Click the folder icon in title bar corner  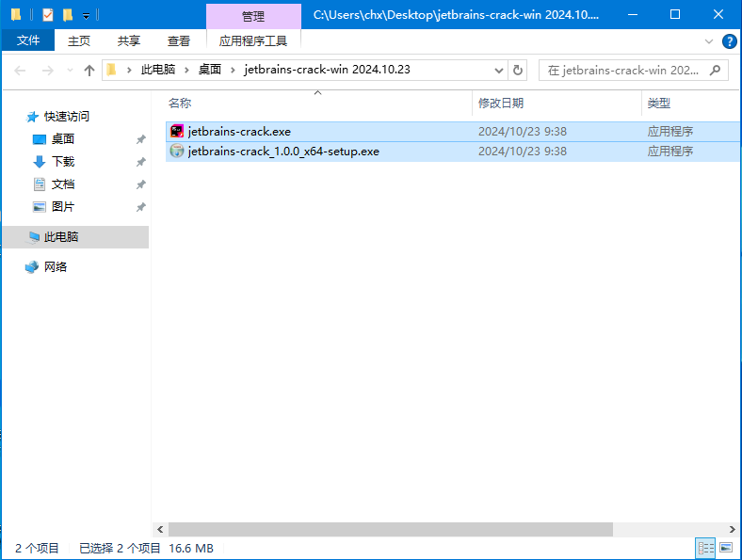point(16,15)
